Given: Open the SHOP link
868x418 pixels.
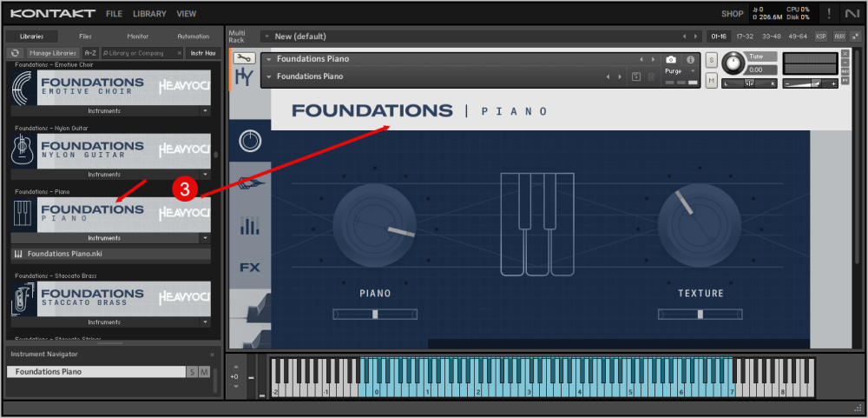Looking at the screenshot, I should click(x=732, y=14).
